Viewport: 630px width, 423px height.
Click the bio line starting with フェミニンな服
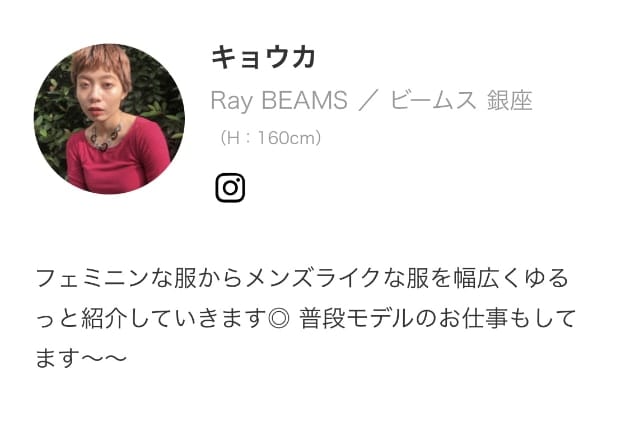pyautogui.click(x=302, y=278)
